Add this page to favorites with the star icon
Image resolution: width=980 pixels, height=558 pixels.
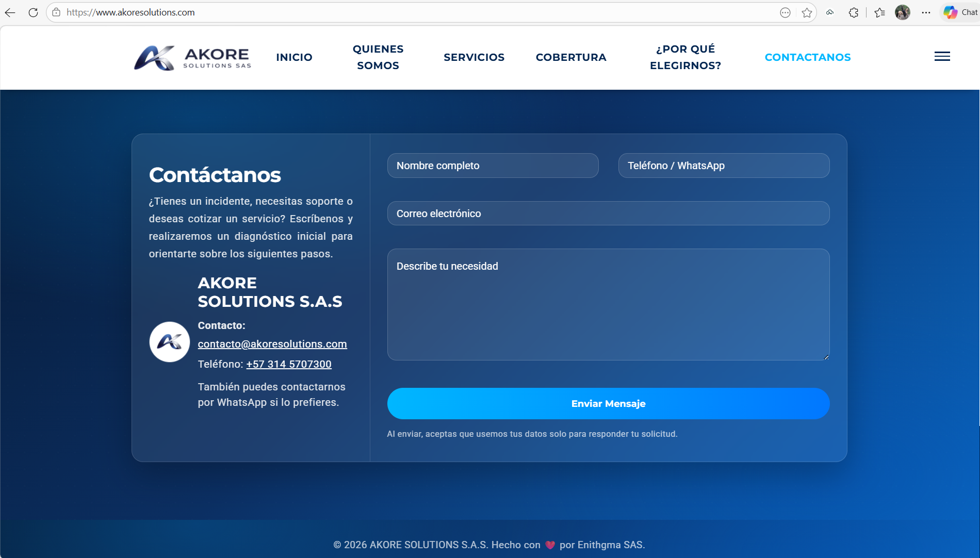pyautogui.click(x=807, y=12)
